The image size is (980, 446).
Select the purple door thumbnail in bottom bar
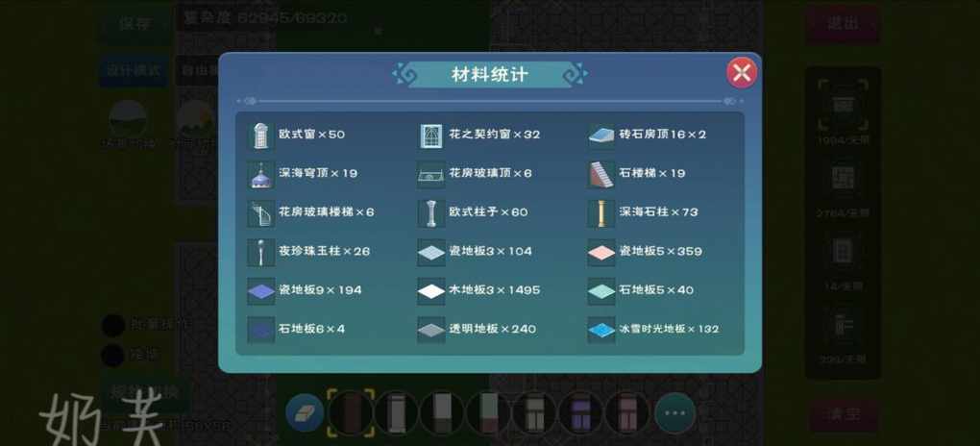coord(581,413)
